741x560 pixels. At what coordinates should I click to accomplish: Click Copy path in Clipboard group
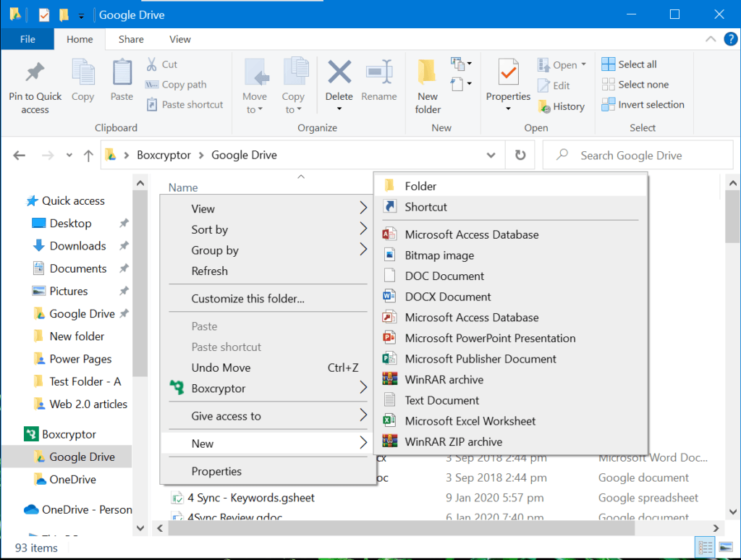point(176,85)
